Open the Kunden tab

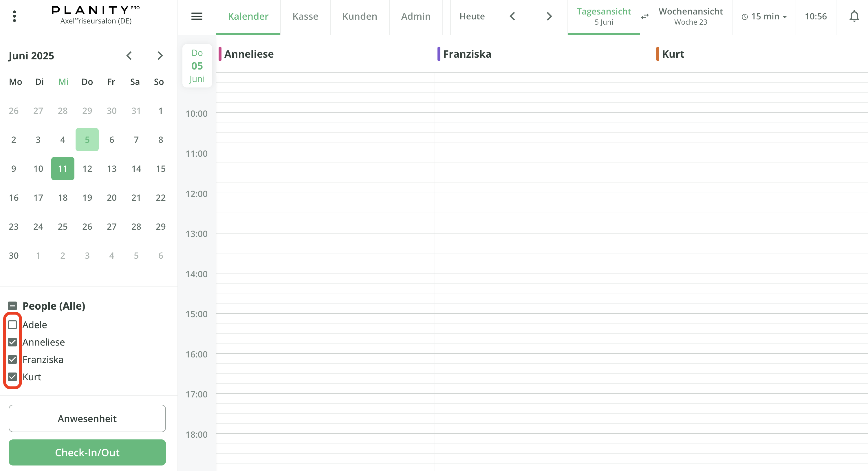click(x=360, y=16)
